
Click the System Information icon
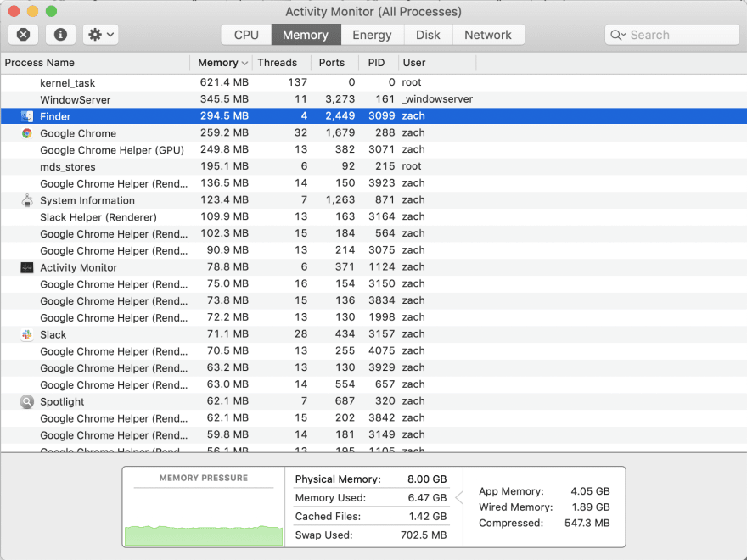(x=27, y=200)
